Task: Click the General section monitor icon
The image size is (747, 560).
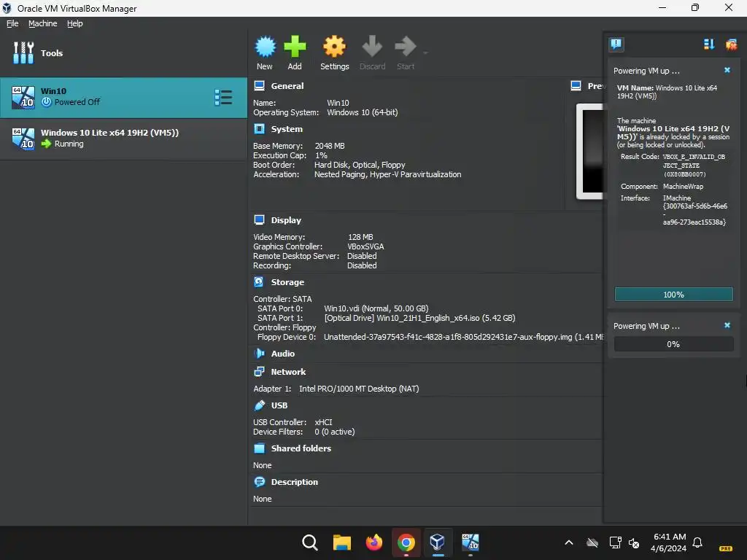Action: click(259, 86)
